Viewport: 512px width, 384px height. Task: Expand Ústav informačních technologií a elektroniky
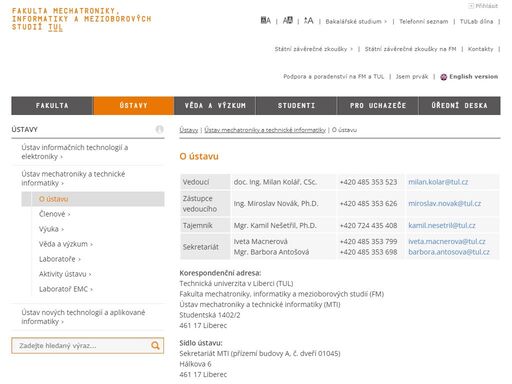(75, 152)
